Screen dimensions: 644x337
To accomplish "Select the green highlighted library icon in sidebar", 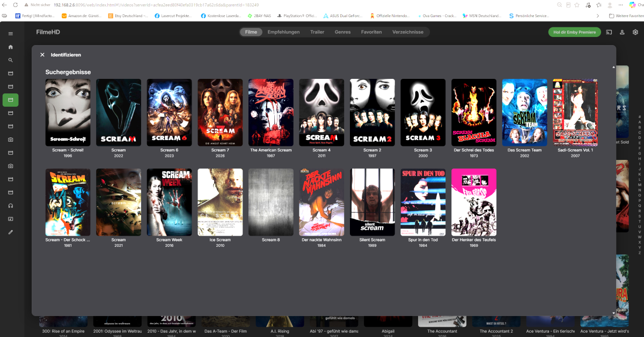I will click(x=10, y=100).
